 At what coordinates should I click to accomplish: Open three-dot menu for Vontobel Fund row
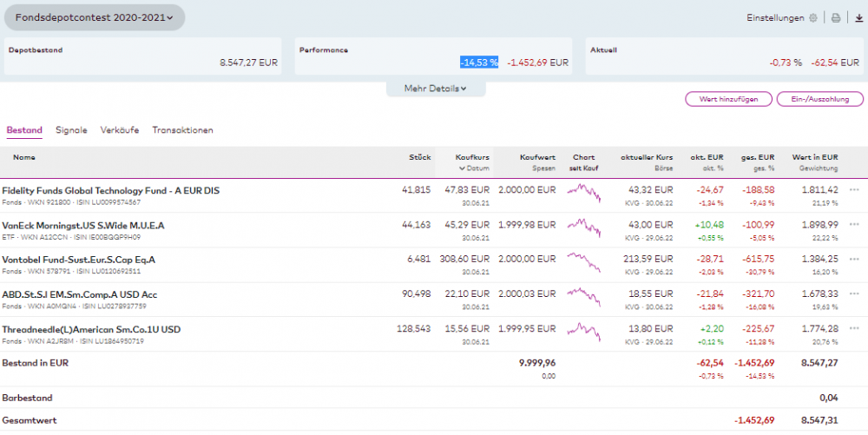click(855, 260)
